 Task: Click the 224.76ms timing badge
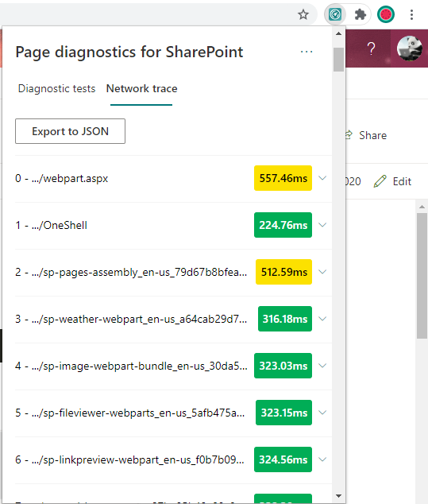pos(283,225)
